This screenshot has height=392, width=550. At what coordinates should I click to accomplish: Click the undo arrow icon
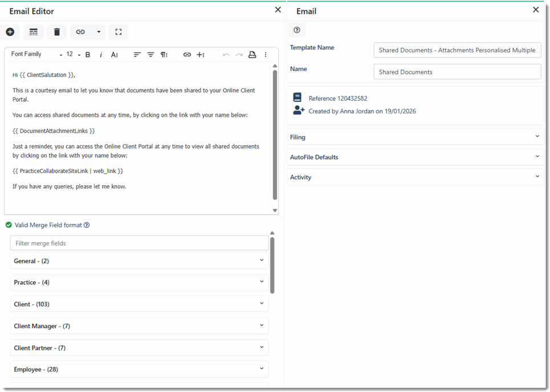[x=226, y=55]
